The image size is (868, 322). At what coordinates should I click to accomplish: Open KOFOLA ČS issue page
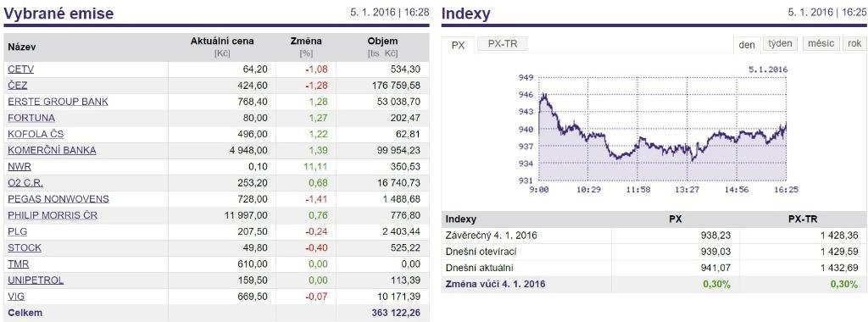click(36, 134)
